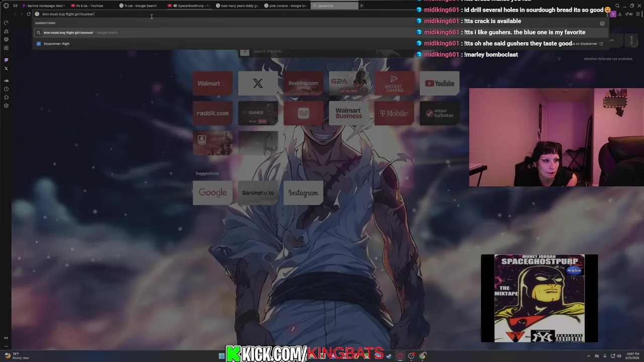The image size is (644, 362).
Task: Open OBS Studio from the taskbar
Action: point(412,356)
